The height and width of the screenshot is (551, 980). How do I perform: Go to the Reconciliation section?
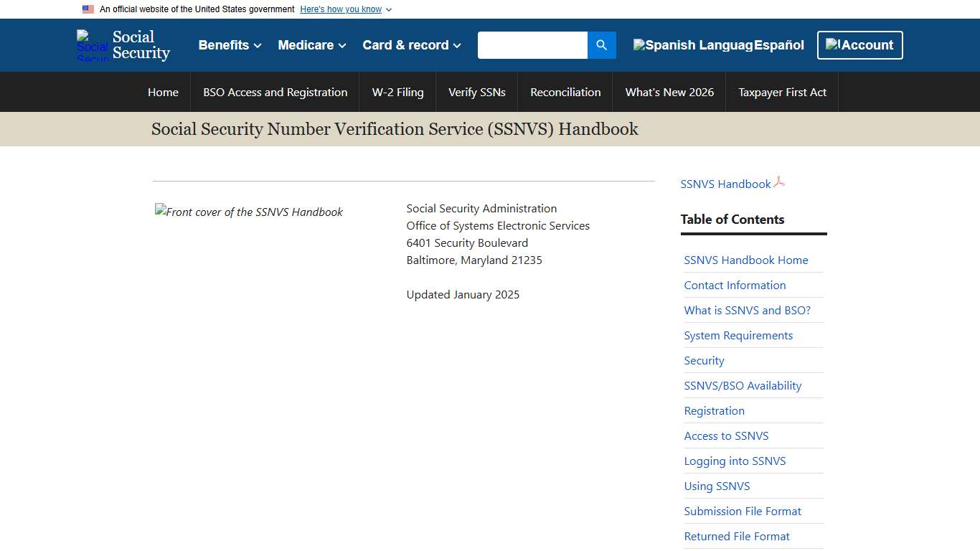[x=565, y=92]
